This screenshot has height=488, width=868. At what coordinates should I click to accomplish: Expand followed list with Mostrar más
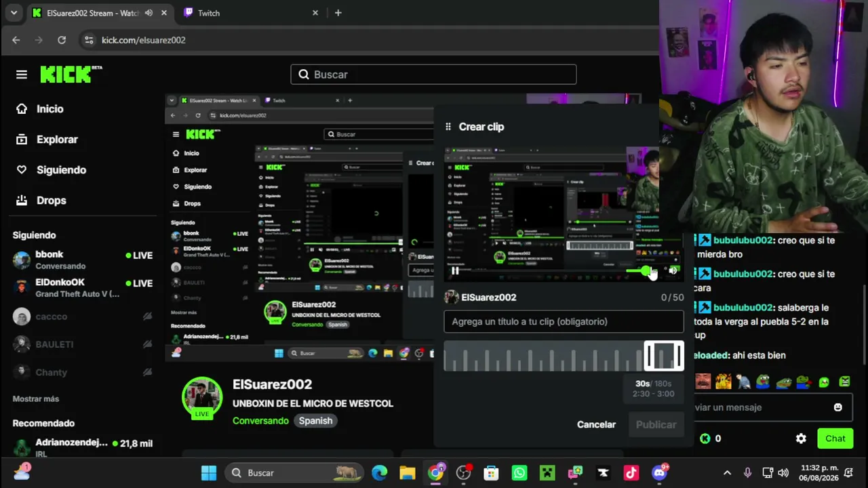click(36, 399)
